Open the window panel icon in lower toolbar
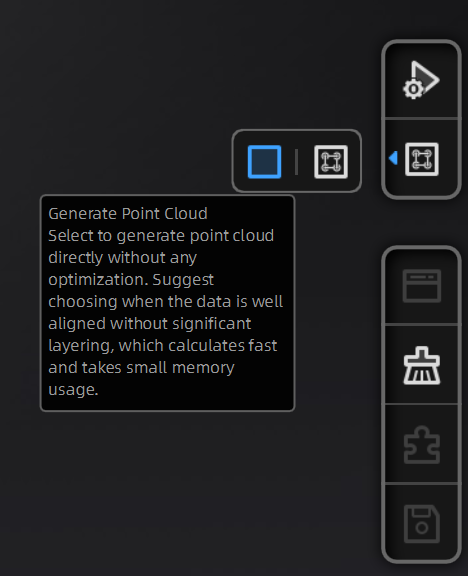The image size is (468, 576). (x=422, y=286)
